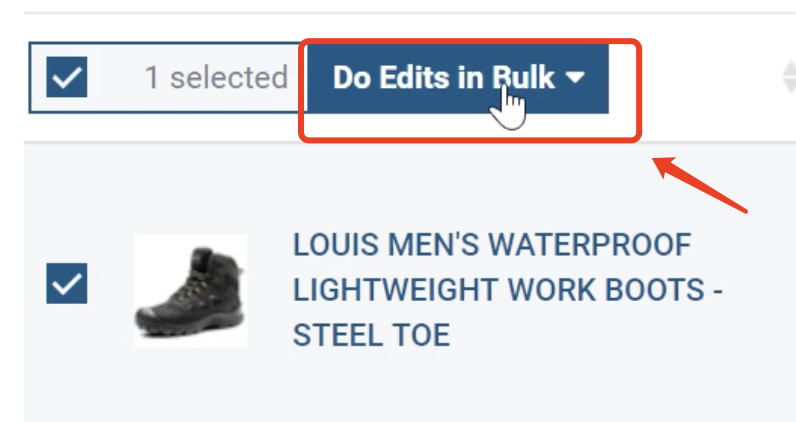Uncheck the select-all checkbox in header
This screenshot has width=796, height=422.
67,78
